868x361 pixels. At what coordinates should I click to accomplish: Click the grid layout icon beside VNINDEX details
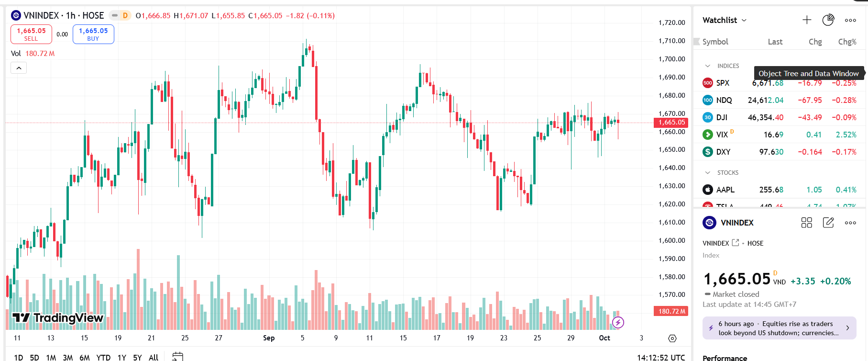(807, 223)
